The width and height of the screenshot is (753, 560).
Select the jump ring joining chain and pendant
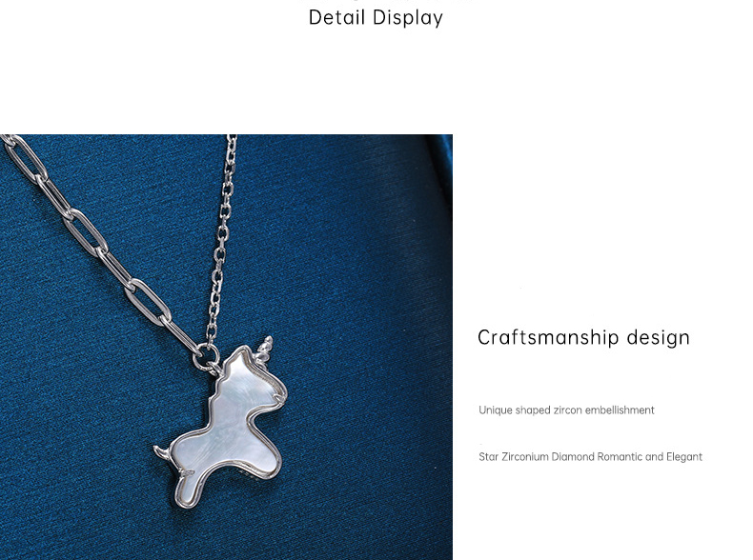coord(207,356)
